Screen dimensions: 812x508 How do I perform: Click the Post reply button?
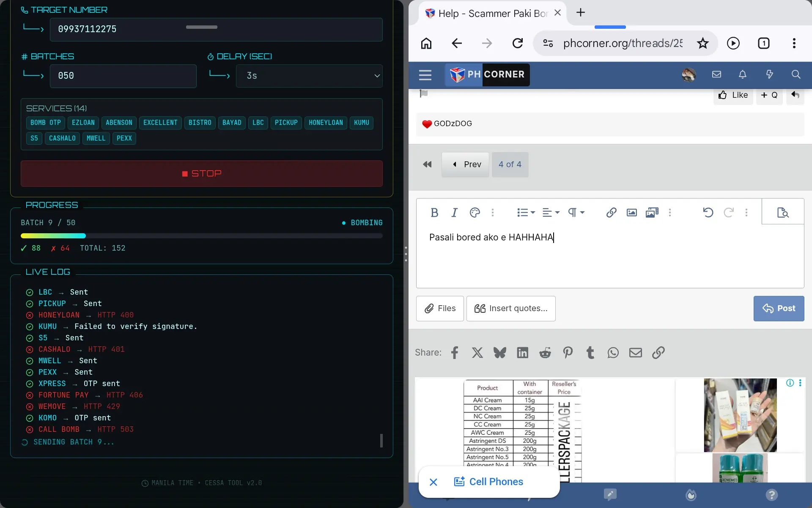tap(779, 309)
